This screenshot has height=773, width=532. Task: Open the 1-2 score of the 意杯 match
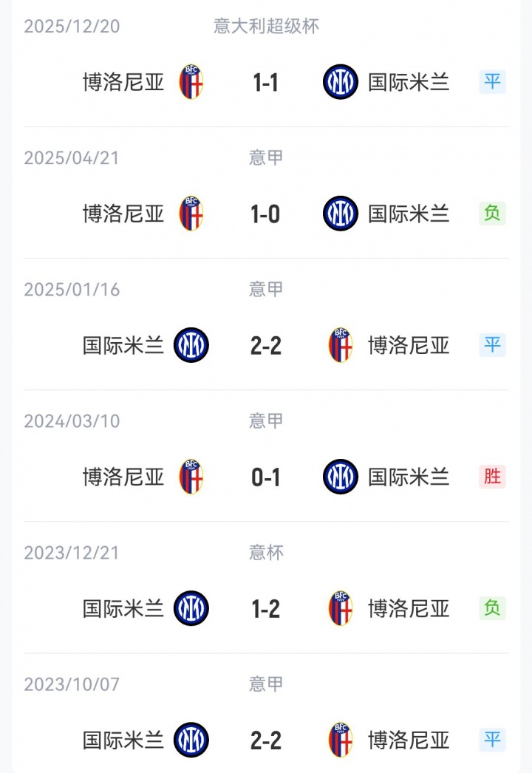266,608
